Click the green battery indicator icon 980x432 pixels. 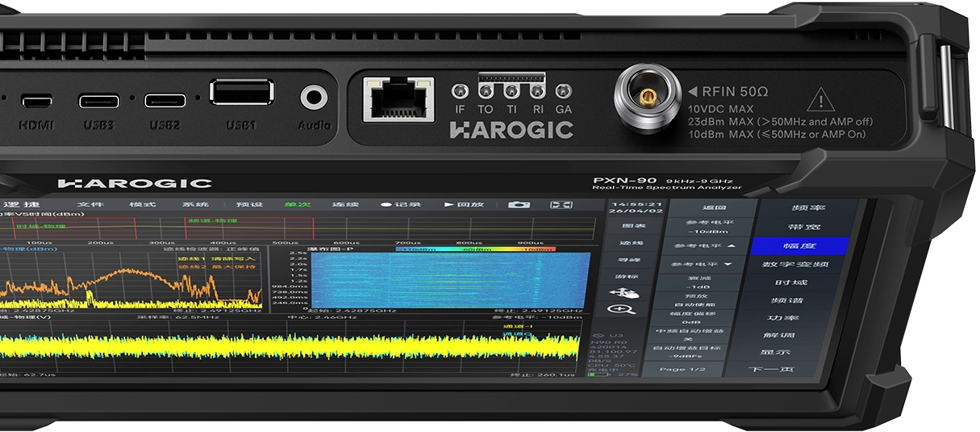click(598, 374)
